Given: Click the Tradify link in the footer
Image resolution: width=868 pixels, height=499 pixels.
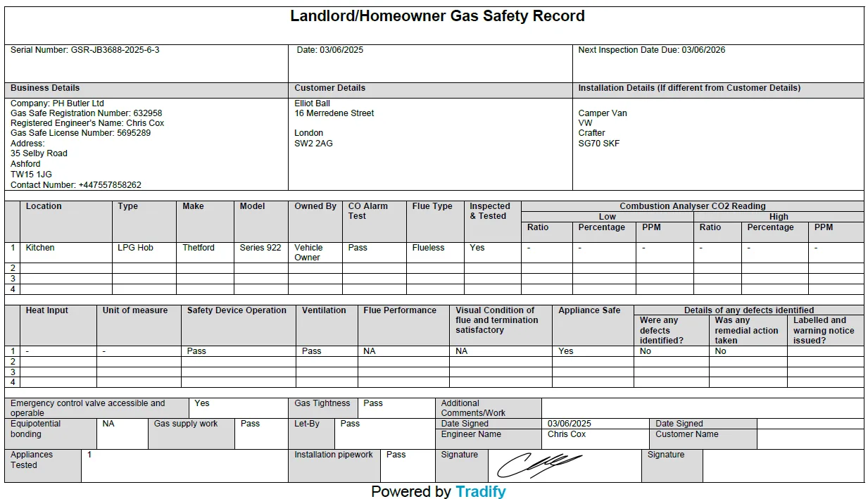Looking at the screenshot, I should (480, 491).
